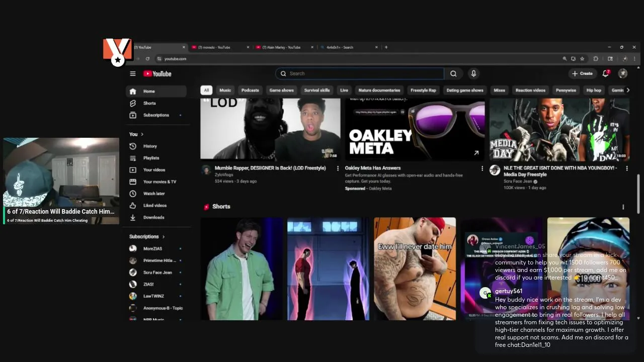Focus the YouTube search field

pos(360,73)
